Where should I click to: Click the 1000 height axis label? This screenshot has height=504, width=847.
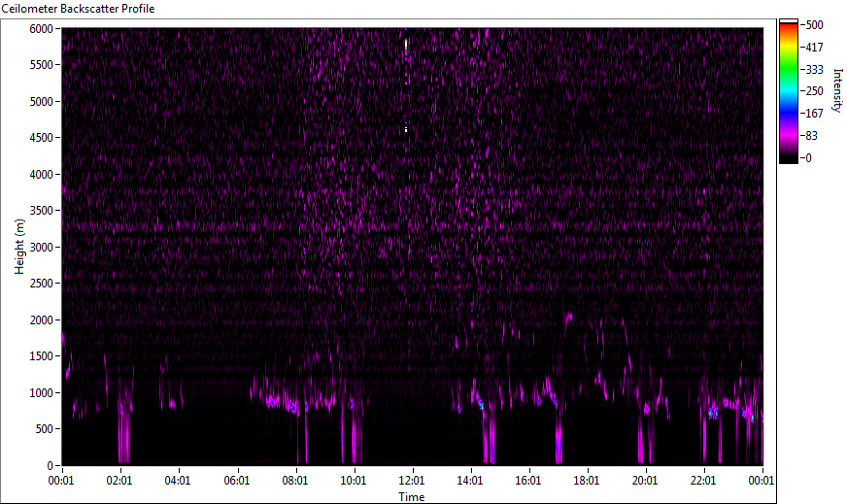(x=41, y=392)
